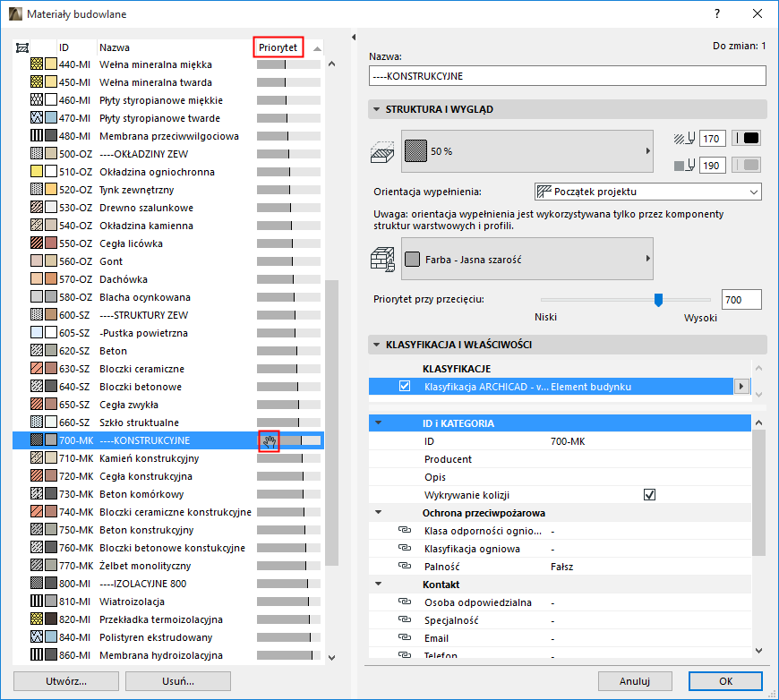
Task: Click the priority value field 700
Action: (741, 300)
